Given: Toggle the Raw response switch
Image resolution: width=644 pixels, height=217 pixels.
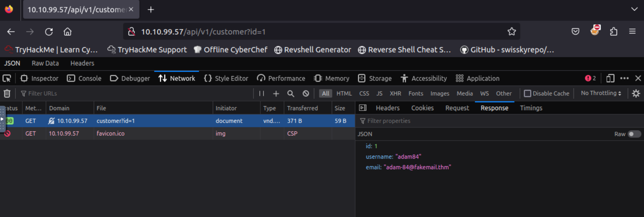Looking at the screenshot, I should pyautogui.click(x=634, y=134).
